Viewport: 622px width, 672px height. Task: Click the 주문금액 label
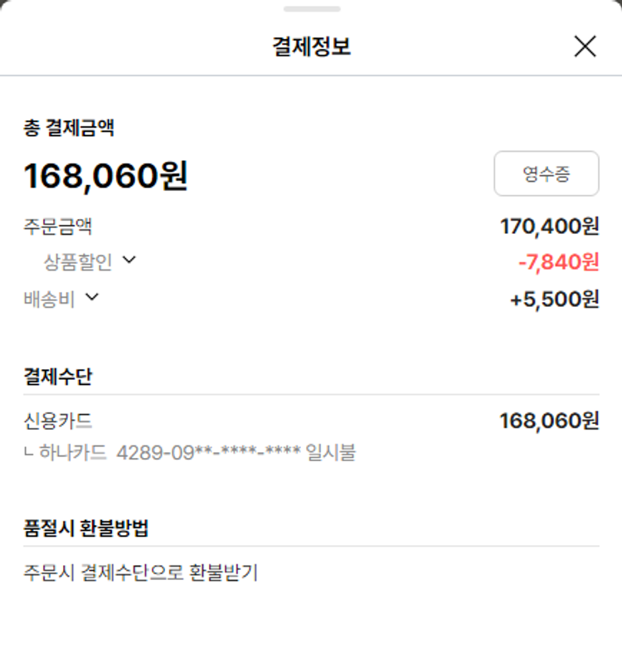click(57, 226)
